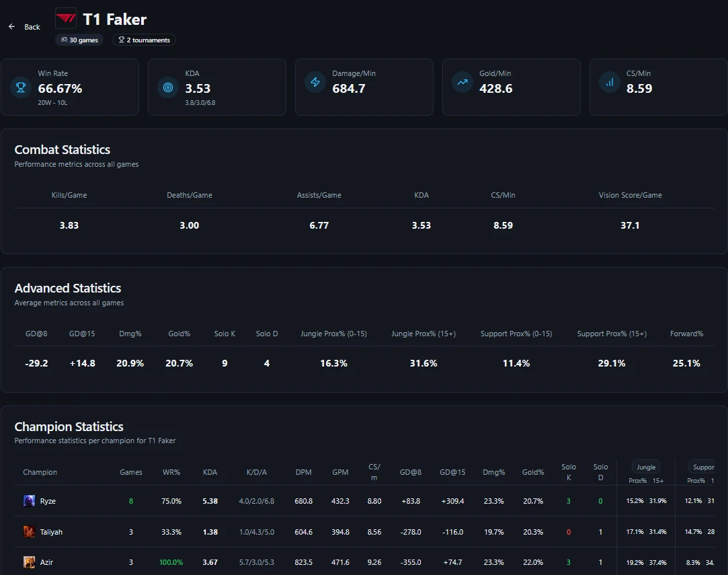Click the KDA target icon
728x575 pixels.
[168, 87]
